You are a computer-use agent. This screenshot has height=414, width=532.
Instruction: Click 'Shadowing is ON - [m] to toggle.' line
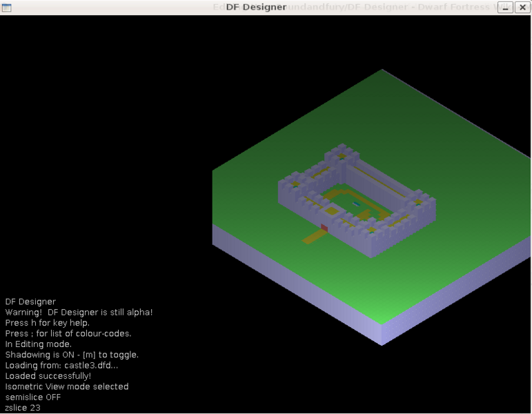(x=72, y=355)
